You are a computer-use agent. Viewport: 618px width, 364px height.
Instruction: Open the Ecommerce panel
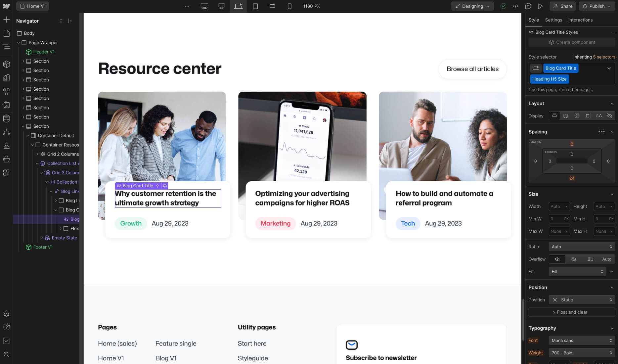coord(7,159)
